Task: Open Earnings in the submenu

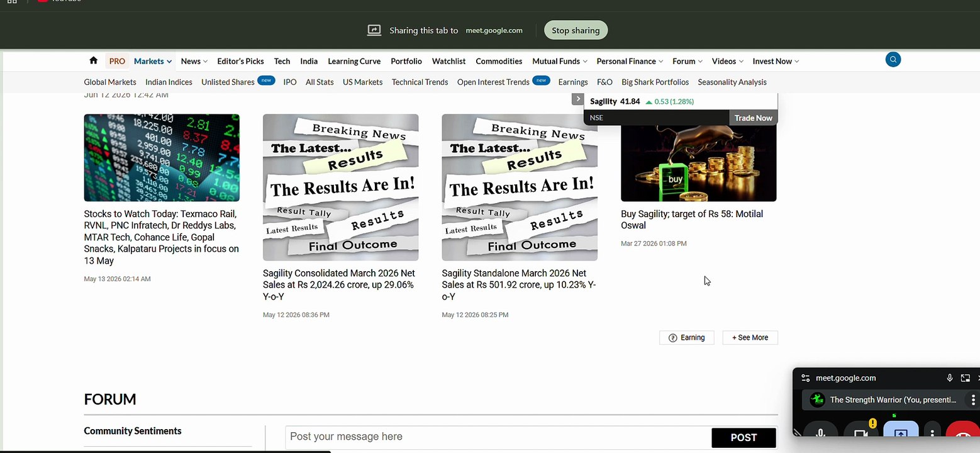Action: tap(573, 82)
